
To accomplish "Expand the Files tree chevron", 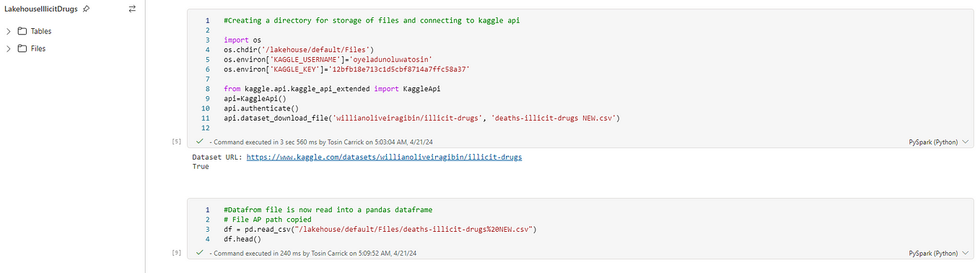I will (x=9, y=48).
